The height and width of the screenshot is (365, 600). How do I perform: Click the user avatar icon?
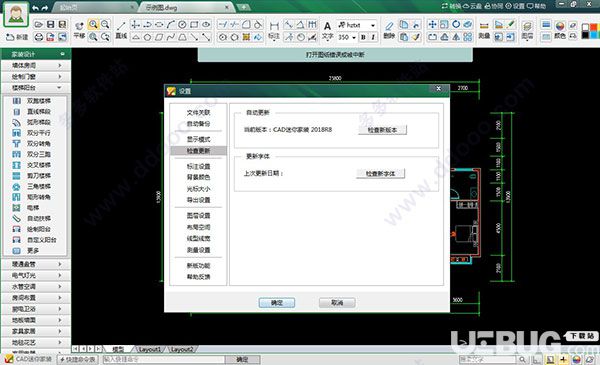click(x=16, y=15)
